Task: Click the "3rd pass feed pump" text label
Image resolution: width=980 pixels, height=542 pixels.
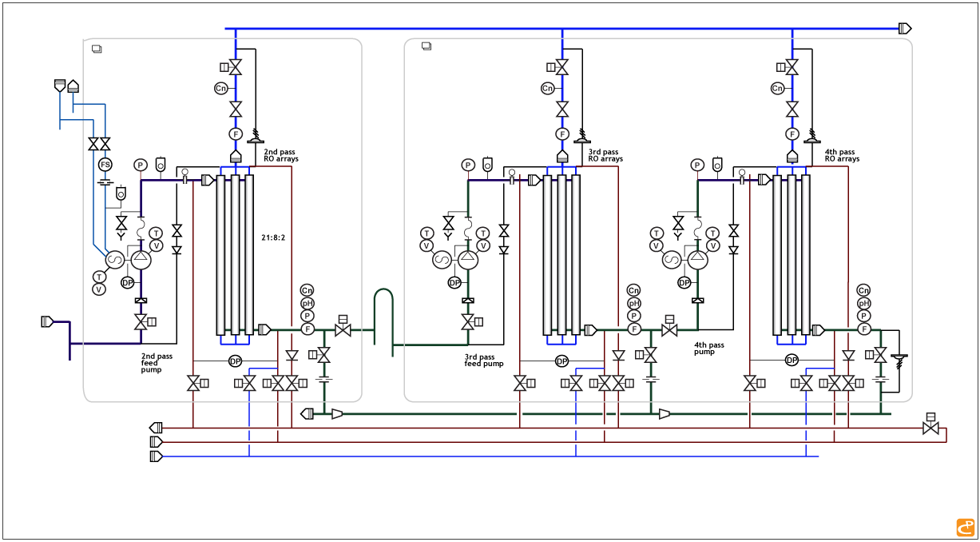Action: (x=484, y=361)
